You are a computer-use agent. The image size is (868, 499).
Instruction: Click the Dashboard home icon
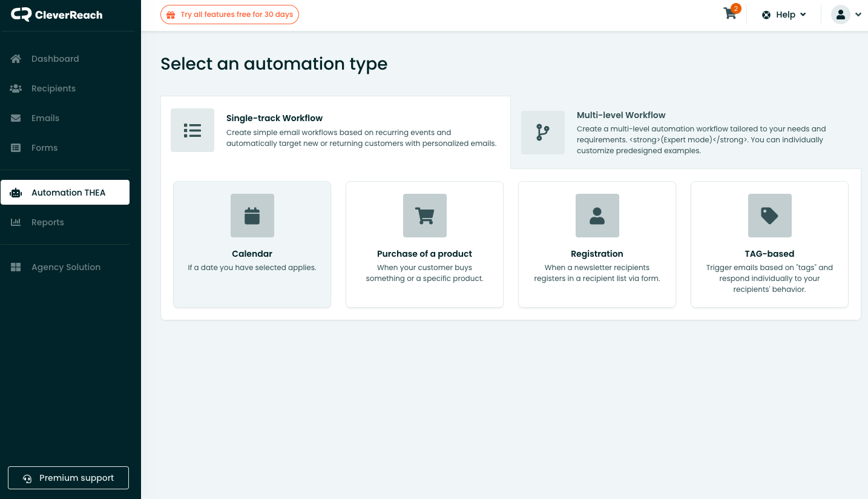pyautogui.click(x=16, y=59)
